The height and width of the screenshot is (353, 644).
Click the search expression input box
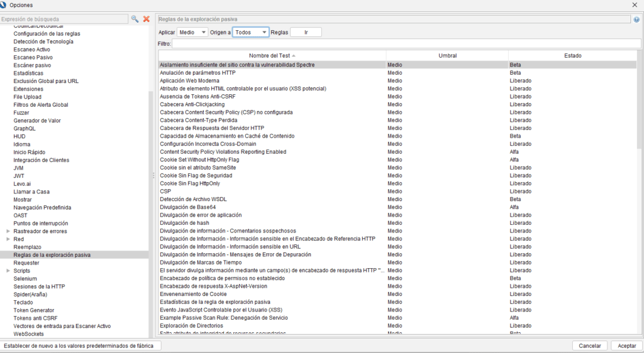[64, 19]
